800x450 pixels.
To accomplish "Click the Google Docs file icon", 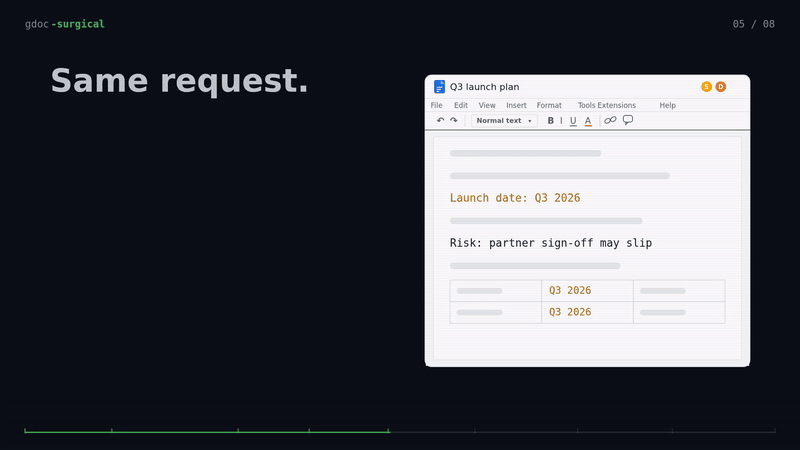I will tap(439, 87).
